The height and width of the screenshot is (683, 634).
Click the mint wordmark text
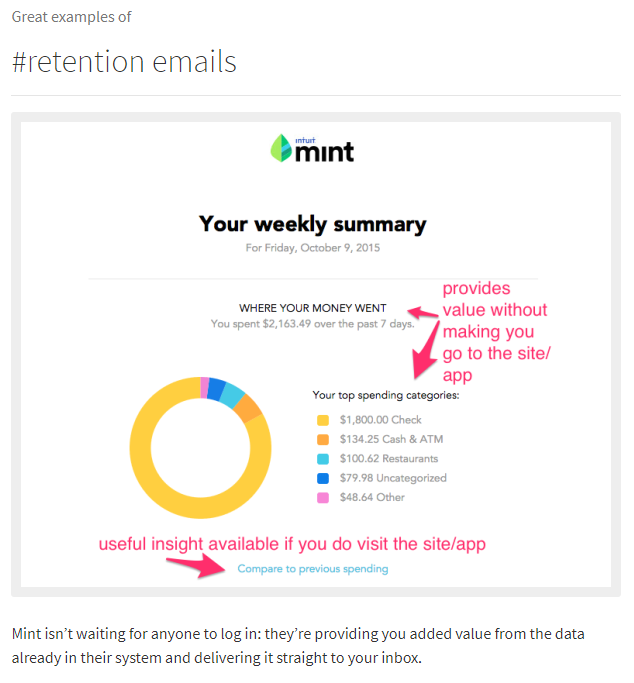click(x=324, y=152)
